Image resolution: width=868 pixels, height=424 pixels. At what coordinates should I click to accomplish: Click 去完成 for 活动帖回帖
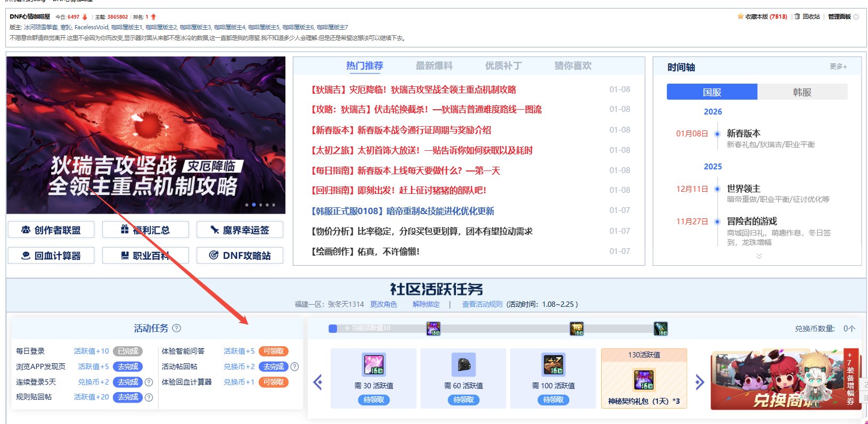(274, 366)
